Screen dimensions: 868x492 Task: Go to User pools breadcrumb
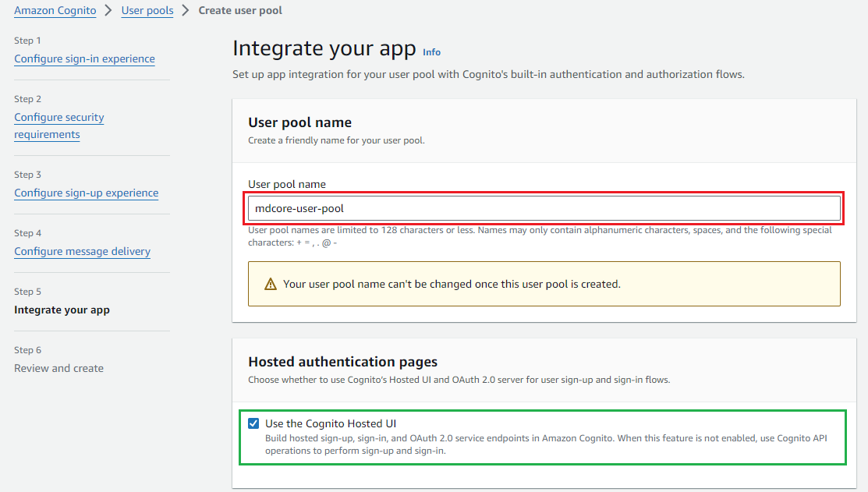147,10
